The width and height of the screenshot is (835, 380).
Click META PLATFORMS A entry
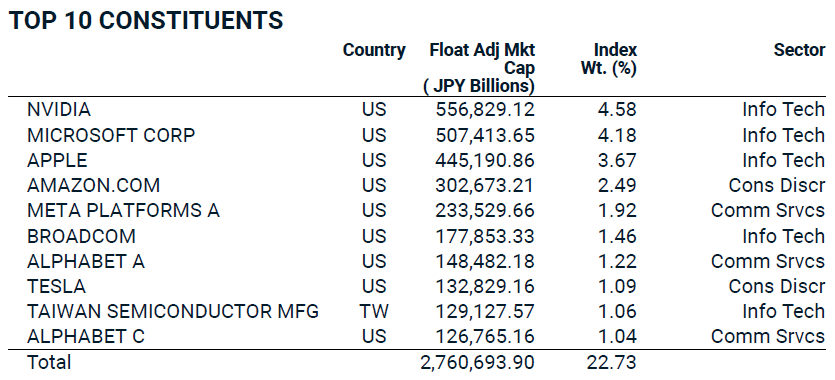(x=123, y=210)
